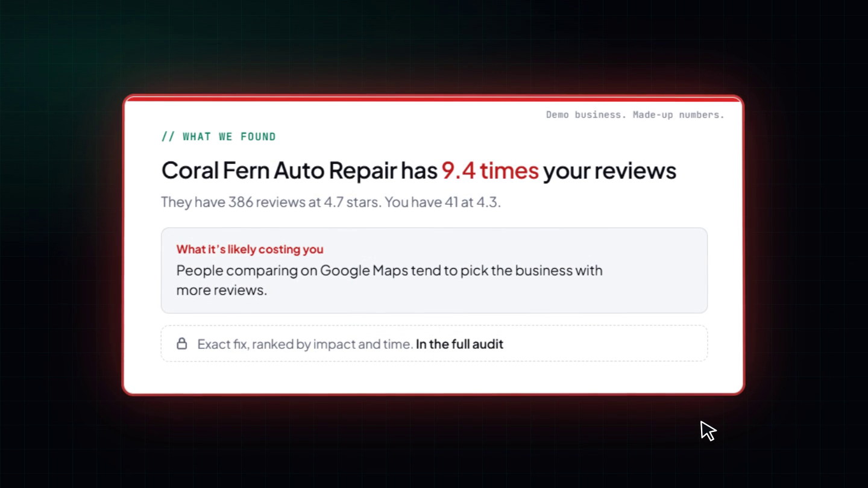
Task: Click the "Coral Fern Auto Repair has" heading text
Action: click(300, 170)
